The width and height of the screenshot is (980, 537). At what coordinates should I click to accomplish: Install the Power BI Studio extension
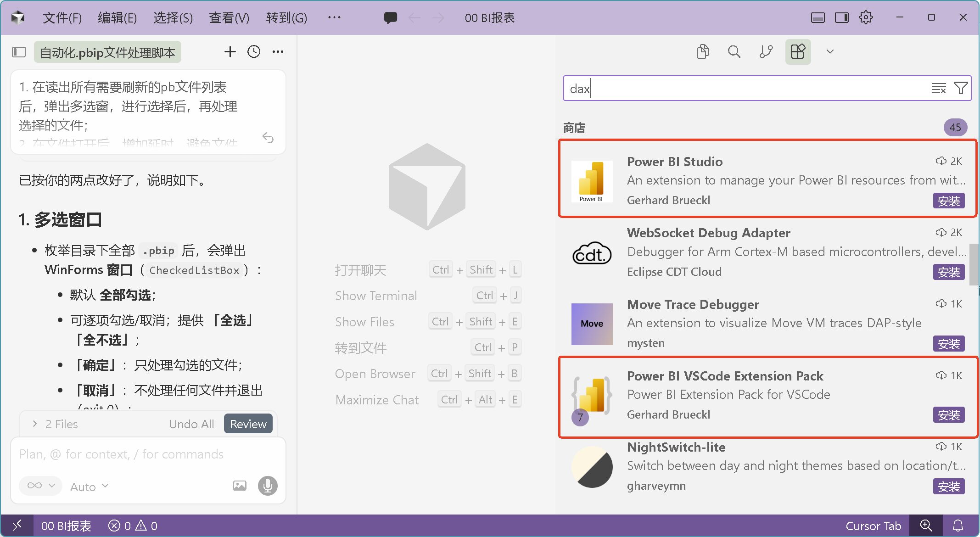[x=949, y=201]
